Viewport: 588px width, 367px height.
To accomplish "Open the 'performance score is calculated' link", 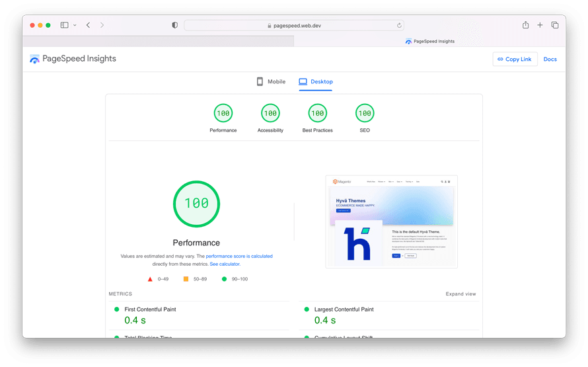I will [239, 256].
